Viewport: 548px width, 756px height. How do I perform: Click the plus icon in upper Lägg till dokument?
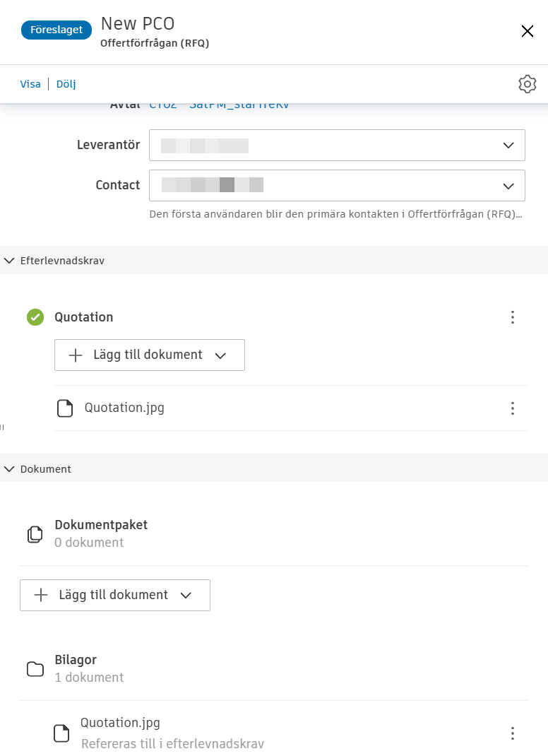[75, 355]
